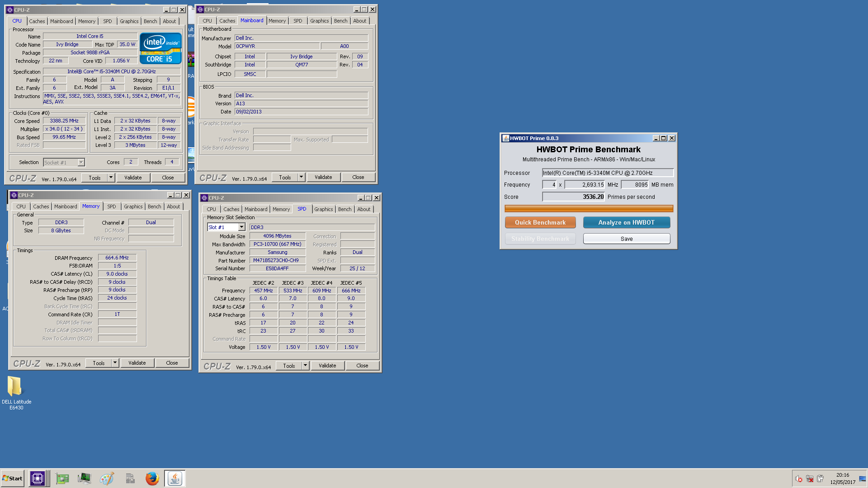Click the CPU-Z title icon of Memory window
This screenshot has width=868, height=488.
click(x=14, y=195)
